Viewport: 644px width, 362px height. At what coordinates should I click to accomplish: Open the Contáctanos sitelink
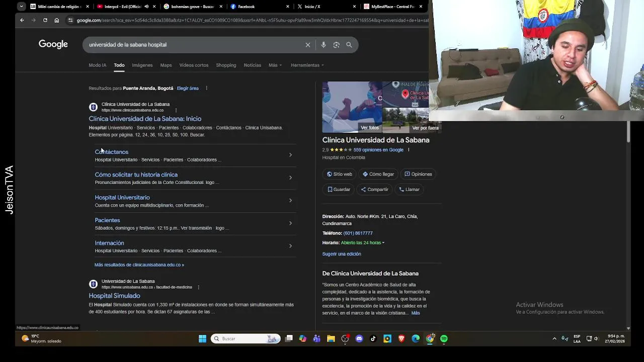pos(112,152)
